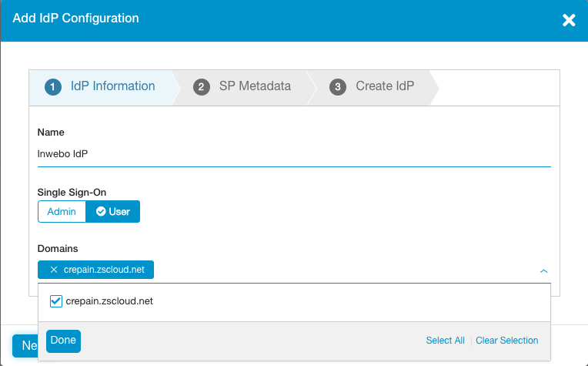Click the Name field containing Inwebo IdP
588x366 pixels.
click(292, 153)
